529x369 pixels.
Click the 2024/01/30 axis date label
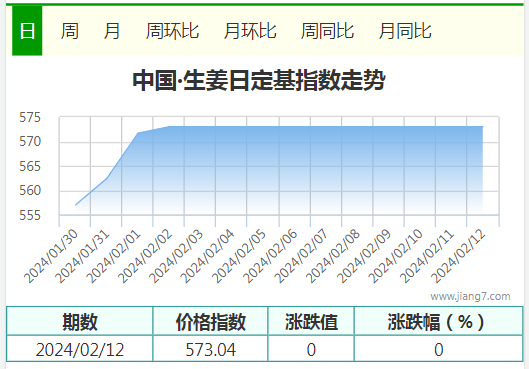51,256
